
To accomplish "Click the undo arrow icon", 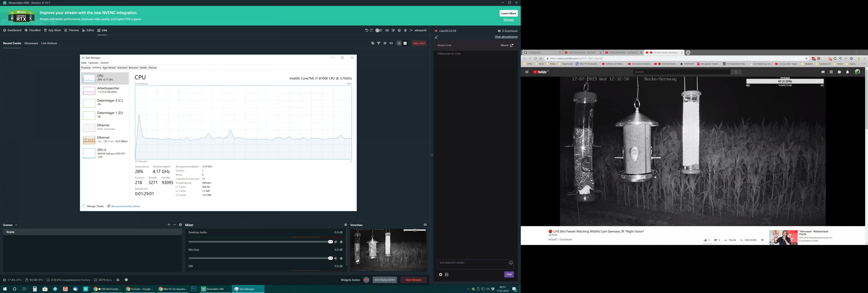I will click(x=366, y=30).
